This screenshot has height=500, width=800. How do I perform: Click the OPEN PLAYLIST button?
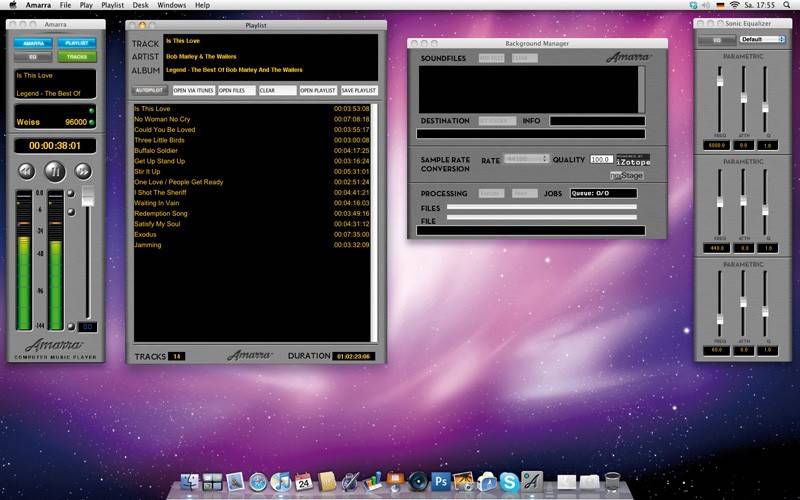[318, 90]
